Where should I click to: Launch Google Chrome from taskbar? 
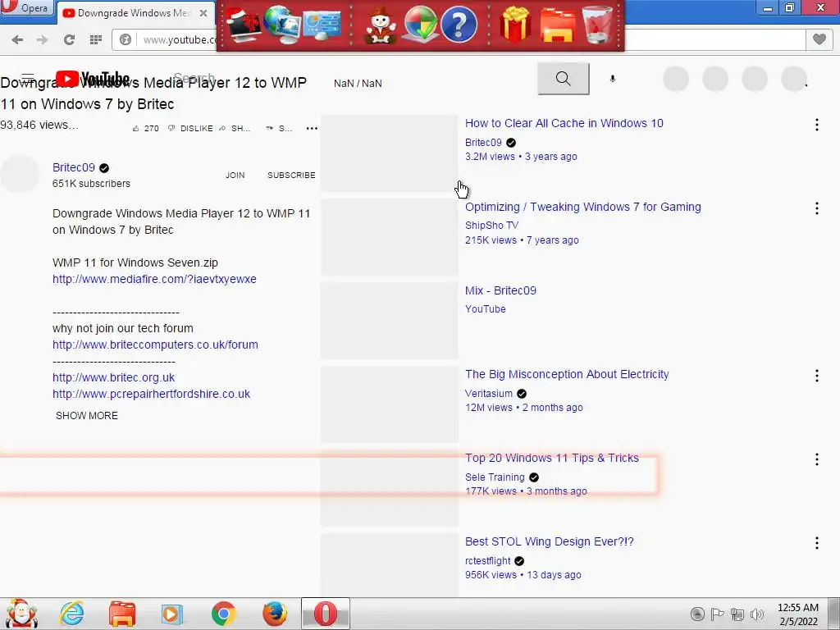pyautogui.click(x=223, y=614)
